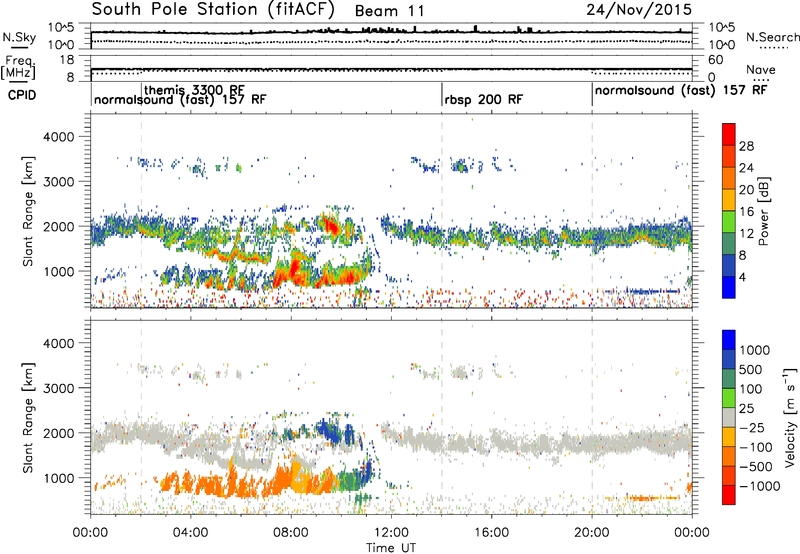Click the right 10^5 tick of N.Search axis
800x554 pixels.
tap(722, 28)
